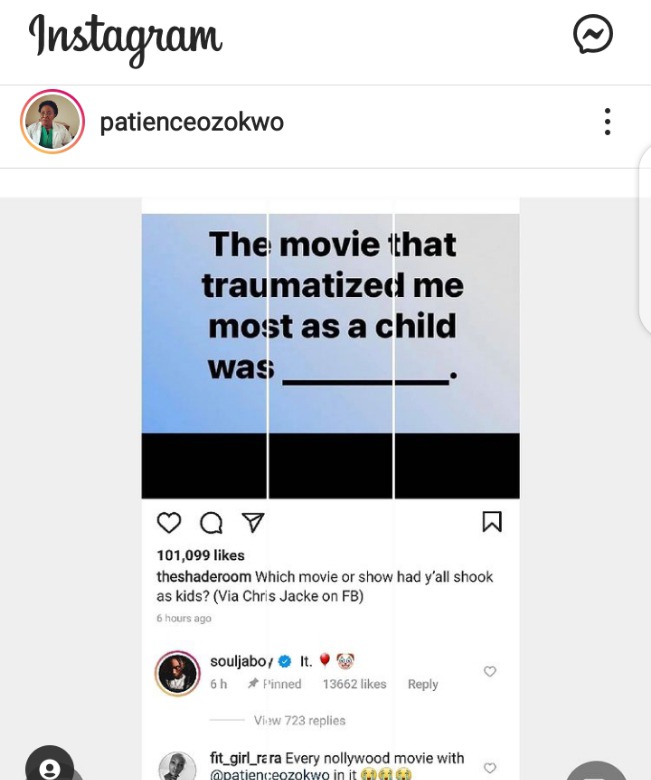The width and height of the screenshot is (651, 780).
Task: Open the patienceozokwo username profile
Action: pos(191,122)
